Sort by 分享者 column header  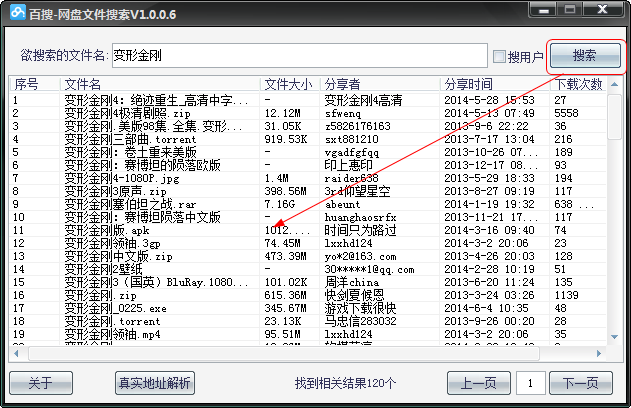click(380, 84)
